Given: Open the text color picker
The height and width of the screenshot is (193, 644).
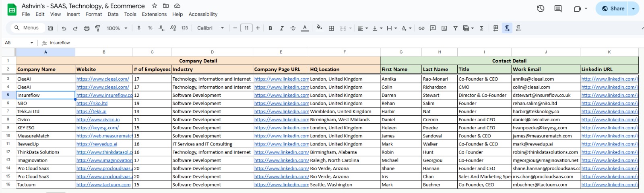Looking at the screenshot, I should point(305,28).
